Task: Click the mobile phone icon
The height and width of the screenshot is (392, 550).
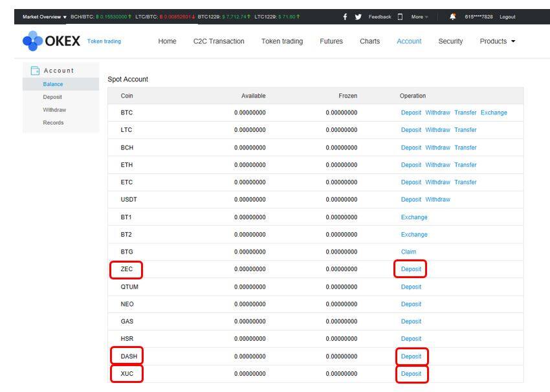Action: (x=401, y=17)
